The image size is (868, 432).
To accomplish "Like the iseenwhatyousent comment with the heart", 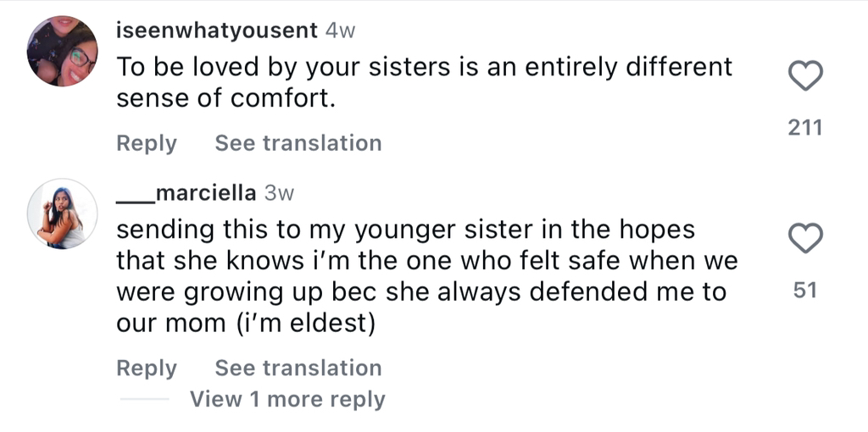I will [805, 78].
